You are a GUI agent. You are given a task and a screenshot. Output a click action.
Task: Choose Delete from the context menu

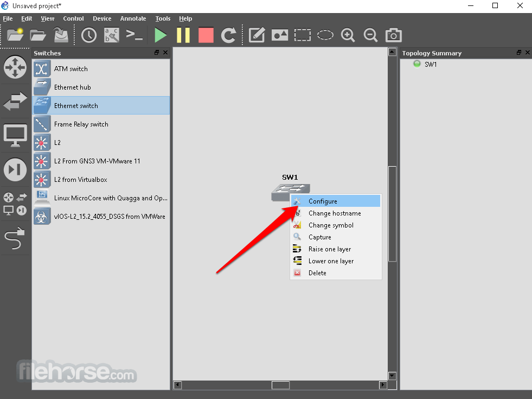click(336, 273)
